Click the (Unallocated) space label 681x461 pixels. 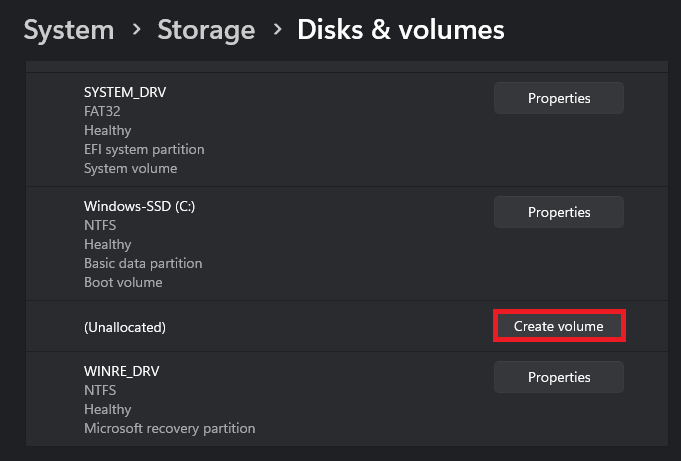pos(125,327)
